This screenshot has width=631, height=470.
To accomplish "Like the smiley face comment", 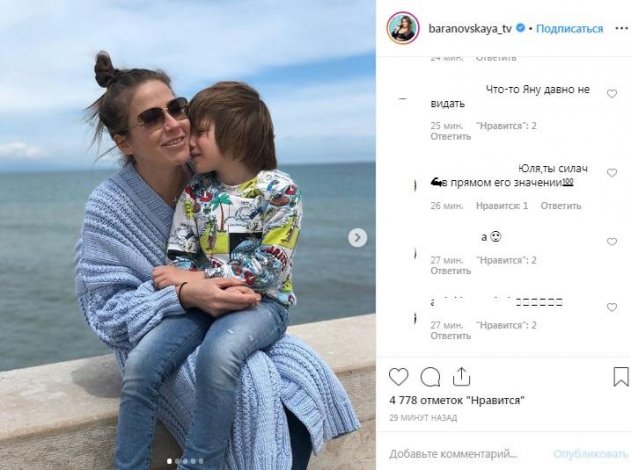I will 612,241.
